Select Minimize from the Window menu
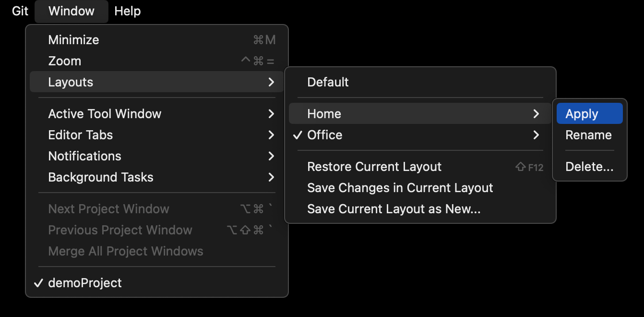 click(x=73, y=39)
